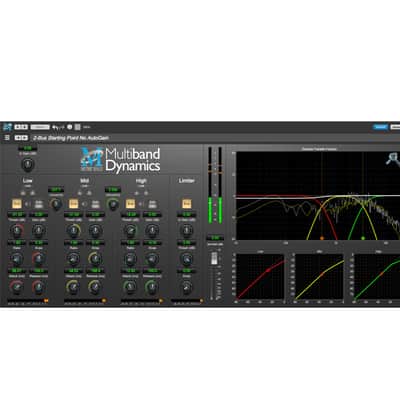The width and height of the screenshot is (400, 400).
Task: Click the input gain value field at top left
Action: point(28,148)
